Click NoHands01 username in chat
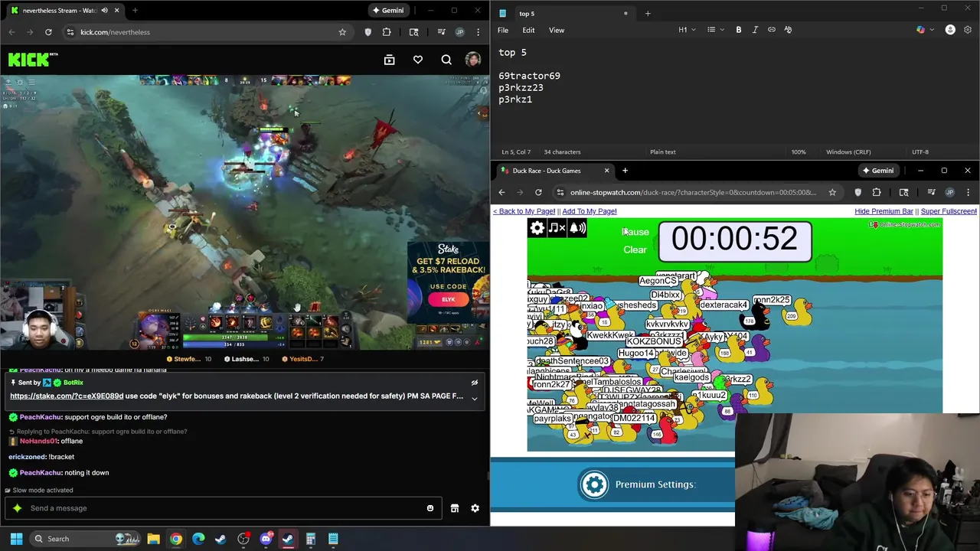 (38, 442)
